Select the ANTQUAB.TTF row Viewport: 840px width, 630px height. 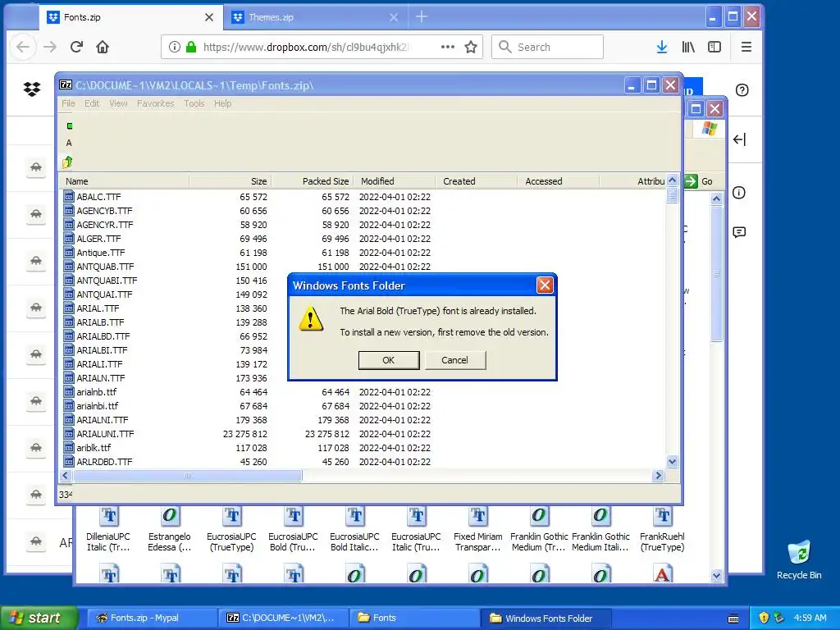point(363,267)
